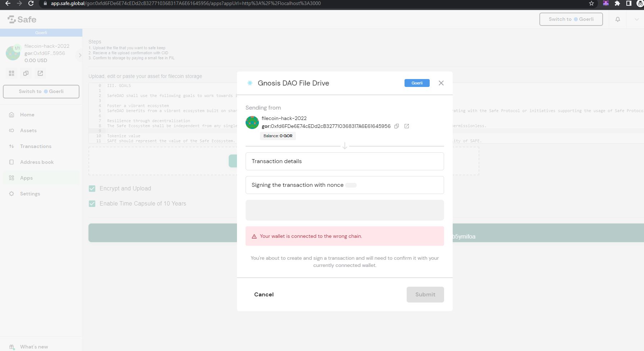Click the Transactions arrows icon
The image size is (644, 351).
(x=12, y=146)
